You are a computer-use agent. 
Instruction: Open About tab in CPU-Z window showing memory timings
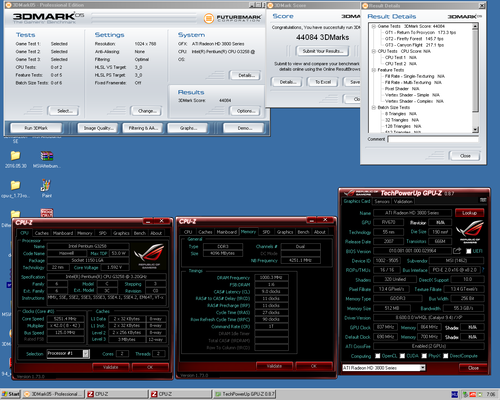click(319, 232)
